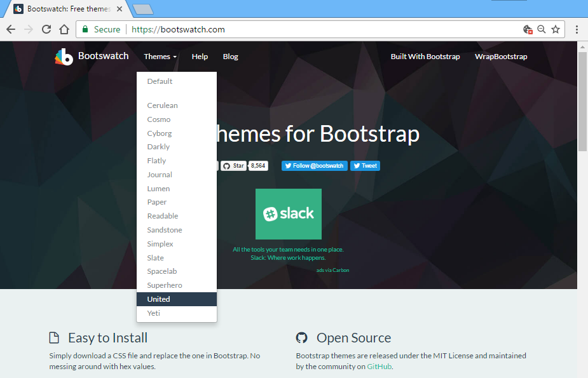Click the green Secure padlock icon
Screen dimensions: 588x378
85,29
